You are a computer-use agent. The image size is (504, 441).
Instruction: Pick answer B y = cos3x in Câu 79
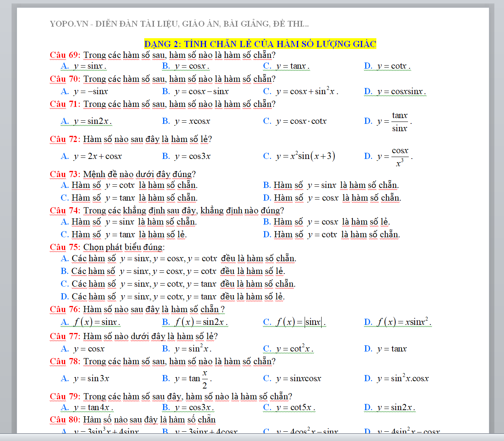click(x=188, y=407)
